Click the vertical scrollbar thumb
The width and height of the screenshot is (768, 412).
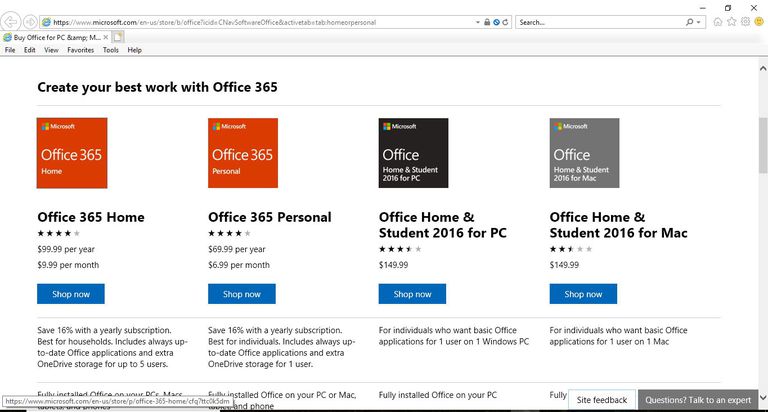tap(763, 145)
